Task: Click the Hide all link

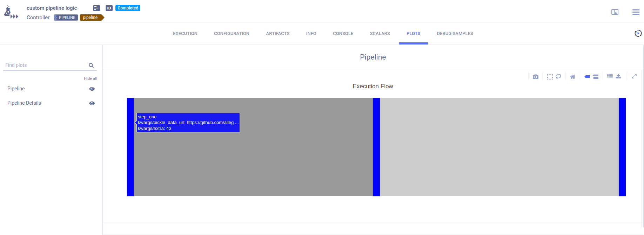Action: (90, 78)
